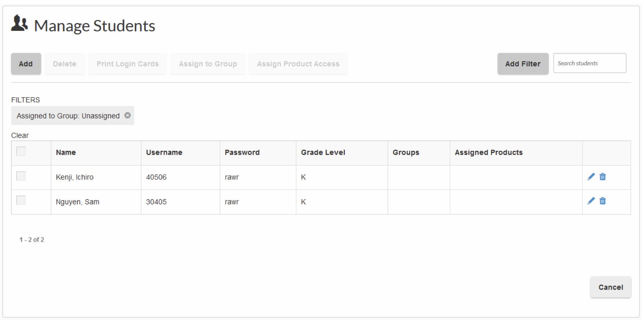The height and width of the screenshot is (323, 644).
Task: Check the box for Kenji, Ichiro
Action: tap(21, 176)
